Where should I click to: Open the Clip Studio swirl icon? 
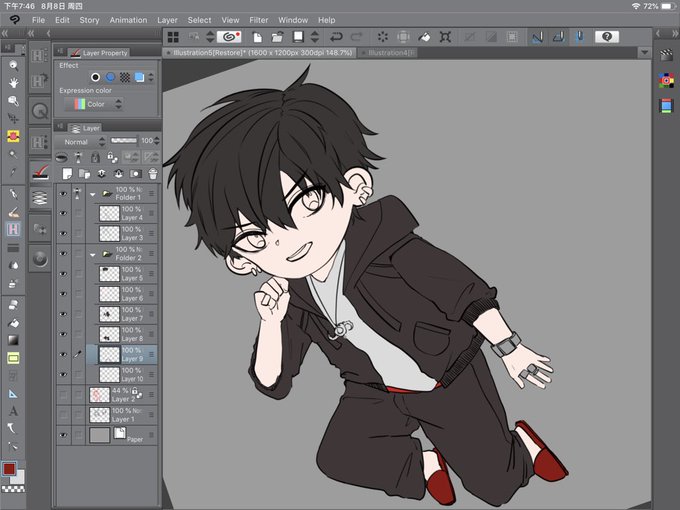tap(229, 37)
